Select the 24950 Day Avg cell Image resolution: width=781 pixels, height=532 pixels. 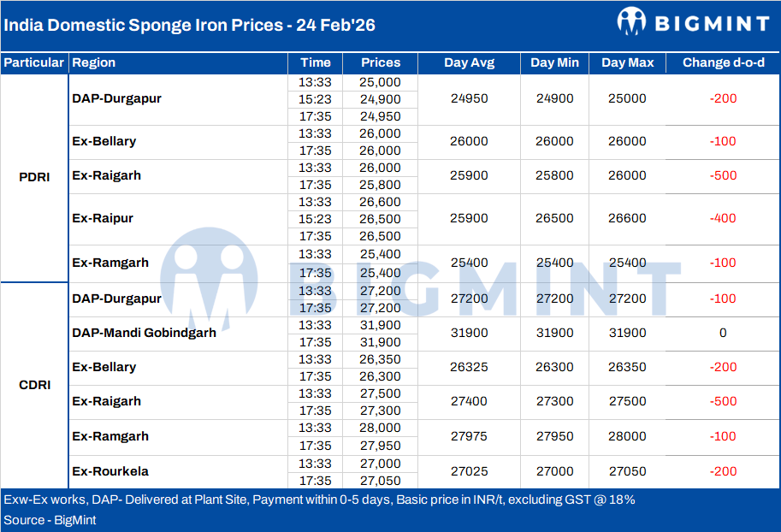pyautogui.click(x=469, y=98)
